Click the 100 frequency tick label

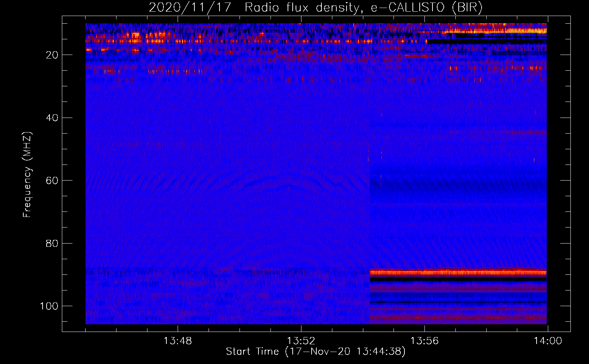[x=49, y=306]
